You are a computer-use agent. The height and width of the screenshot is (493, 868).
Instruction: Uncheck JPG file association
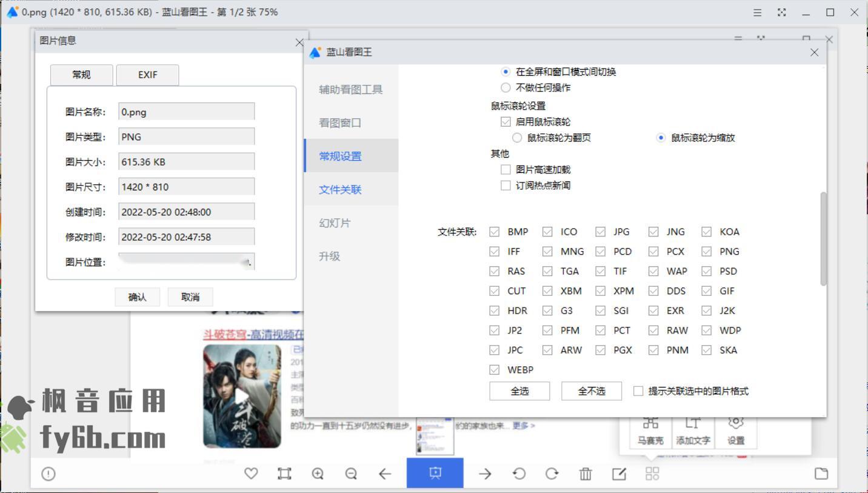[601, 232]
